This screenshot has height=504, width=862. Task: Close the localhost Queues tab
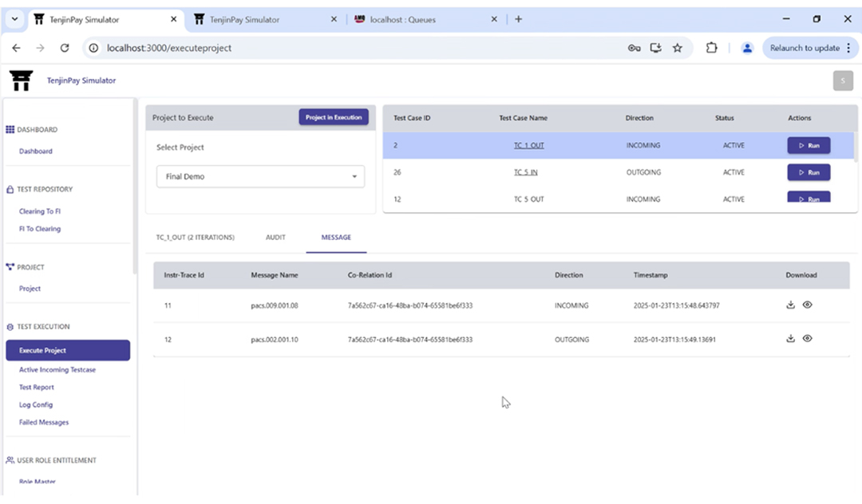click(x=494, y=19)
